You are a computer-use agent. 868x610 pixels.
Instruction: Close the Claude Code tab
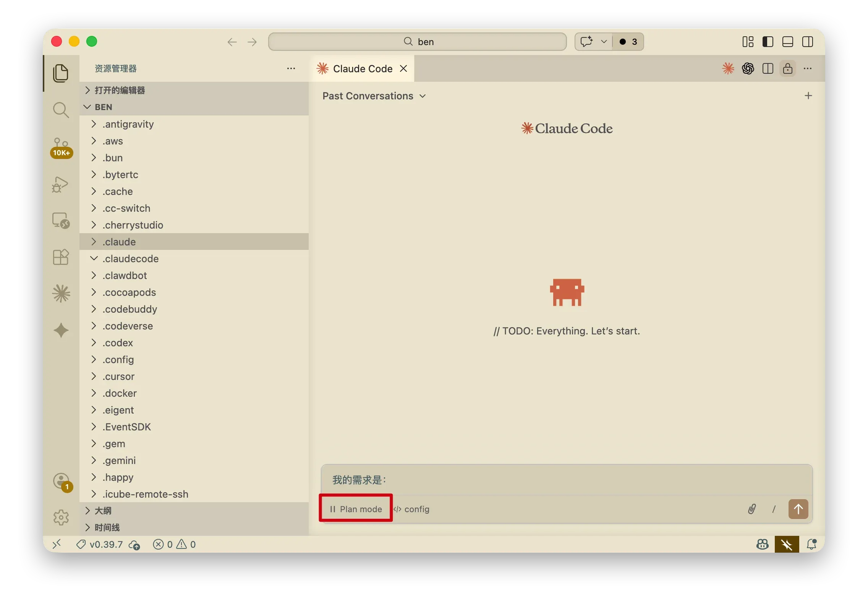tap(403, 68)
